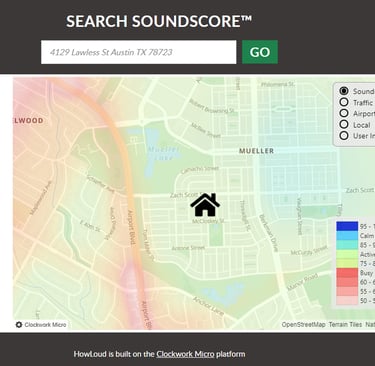The width and height of the screenshot is (375, 366).
Task: Select the User Input radio option
Action: [344, 135]
